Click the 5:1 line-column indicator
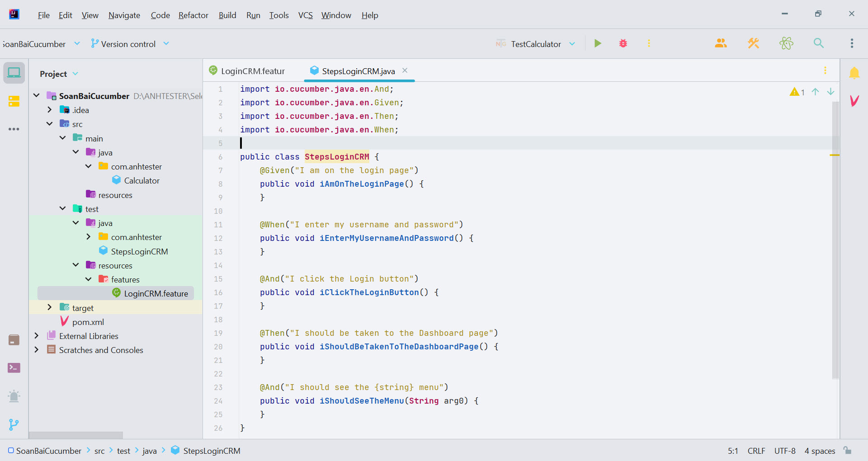 pos(733,451)
